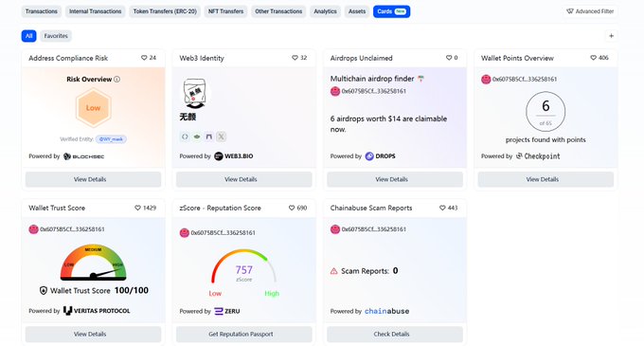View Details of Airdrops Unclaimed card
Screen dimensions: 644x346
[x=395, y=179]
